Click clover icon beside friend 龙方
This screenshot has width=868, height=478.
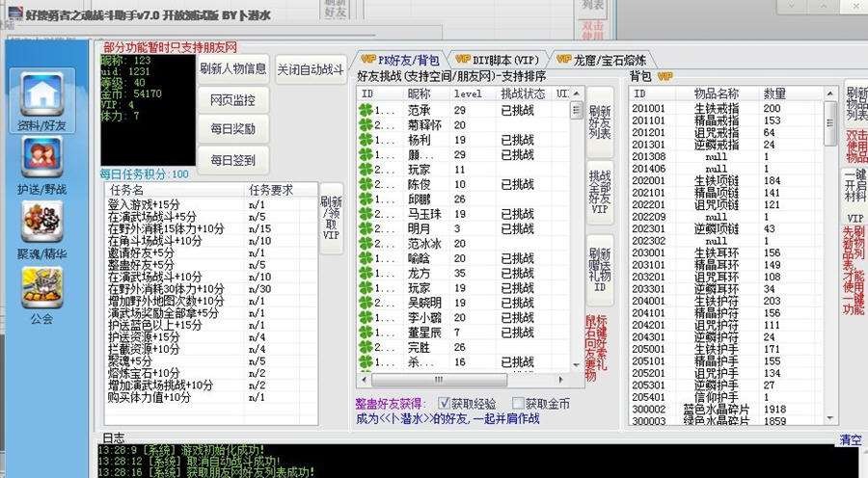[x=366, y=274]
